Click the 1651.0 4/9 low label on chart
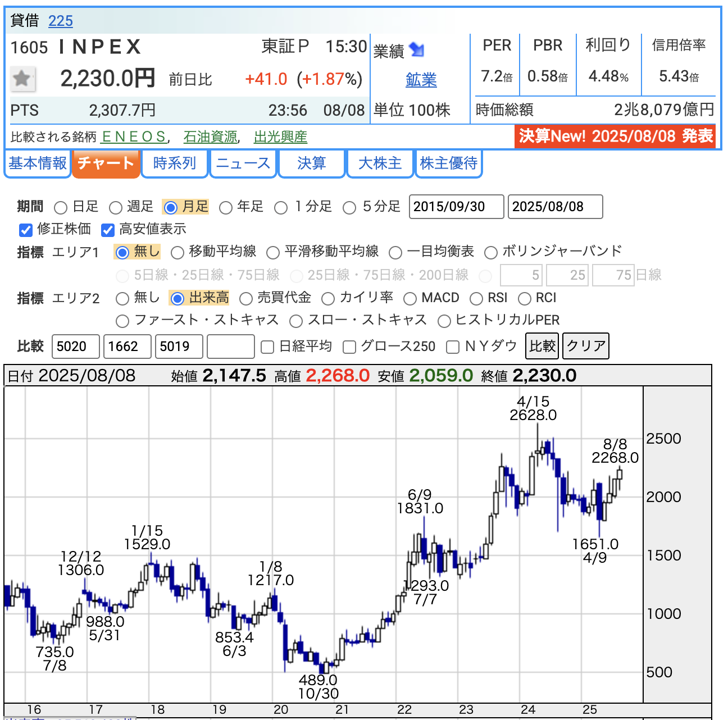This screenshot has width=728, height=720. tap(595, 551)
